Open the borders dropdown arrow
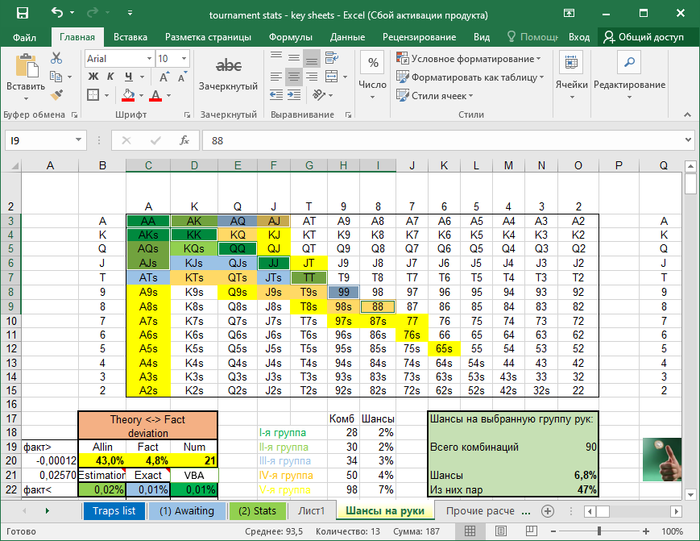This screenshot has height=541, width=700. [x=106, y=95]
